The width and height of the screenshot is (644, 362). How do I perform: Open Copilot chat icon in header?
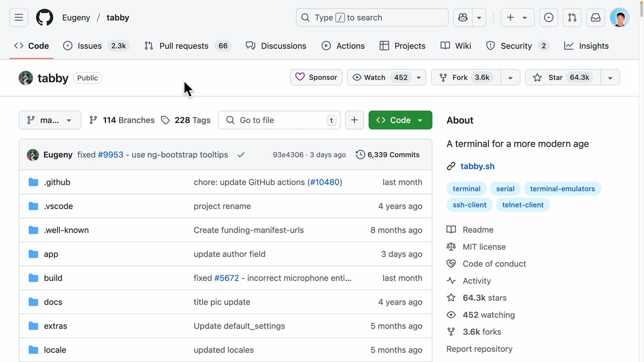tap(463, 18)
